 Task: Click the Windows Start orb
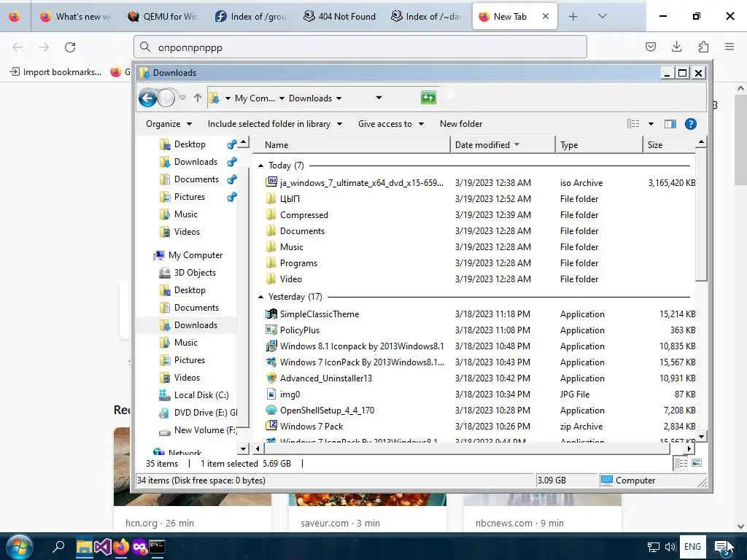[x=20, y=547]
